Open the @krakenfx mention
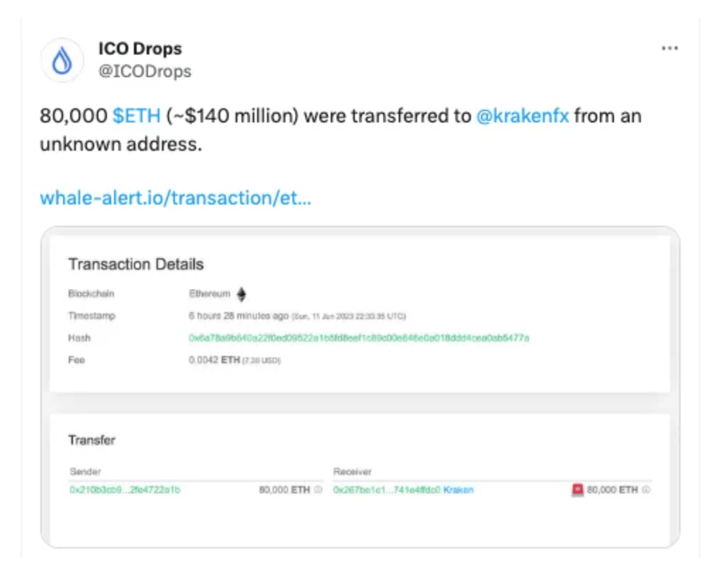 tap(523, 116)
